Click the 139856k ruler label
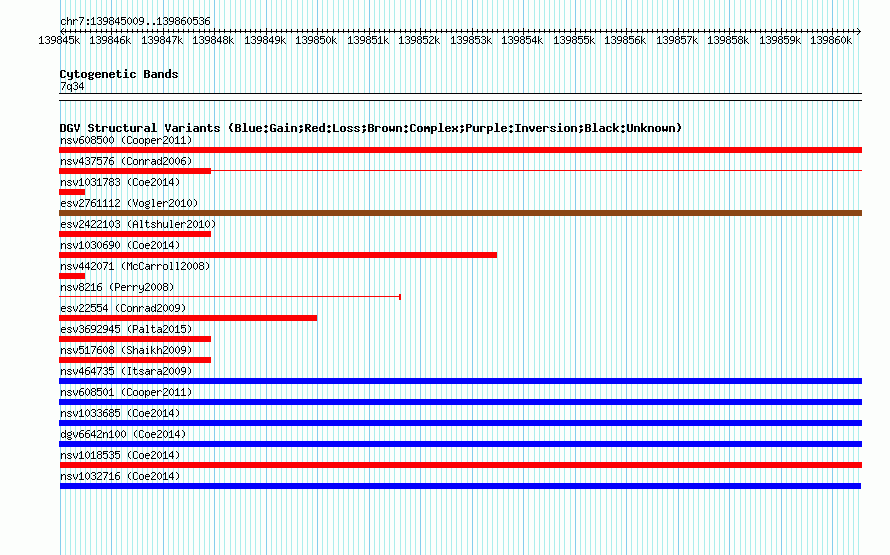This screenshot has height=555, width=890. (625, 40)
